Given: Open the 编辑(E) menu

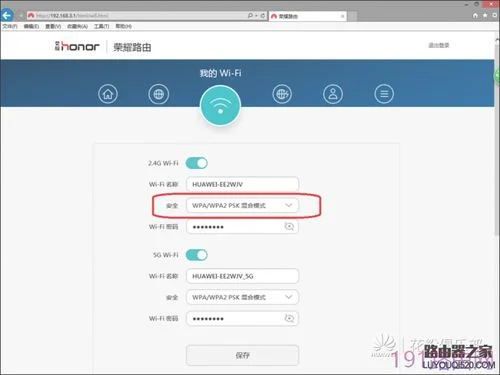Looking at the screenshot, I should click(x=31, y=26).
